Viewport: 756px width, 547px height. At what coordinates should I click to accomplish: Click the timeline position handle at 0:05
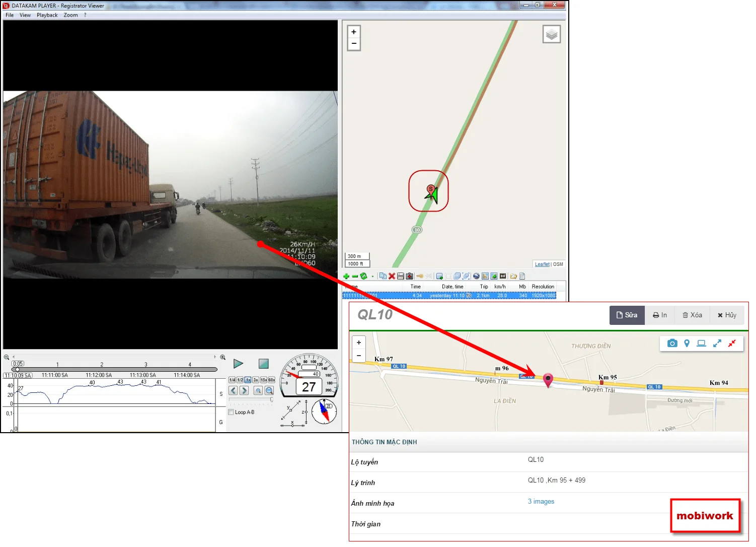tap(17, 369)
